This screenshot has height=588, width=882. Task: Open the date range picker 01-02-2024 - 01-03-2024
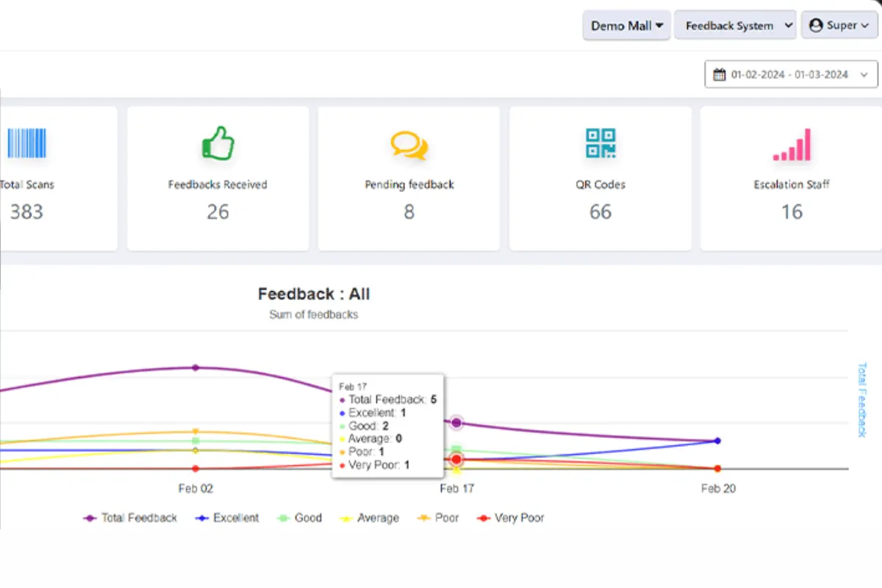pos(791,74)
